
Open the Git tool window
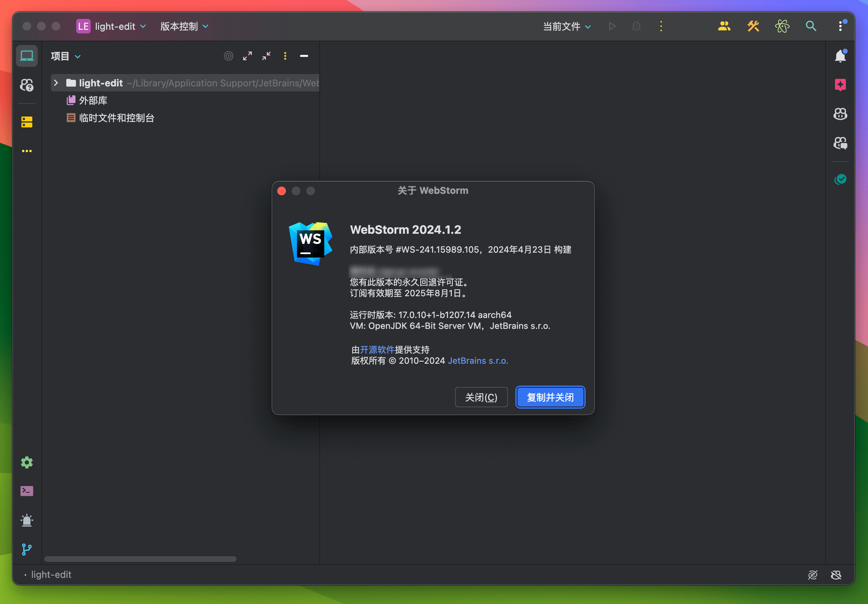[26, 550]
